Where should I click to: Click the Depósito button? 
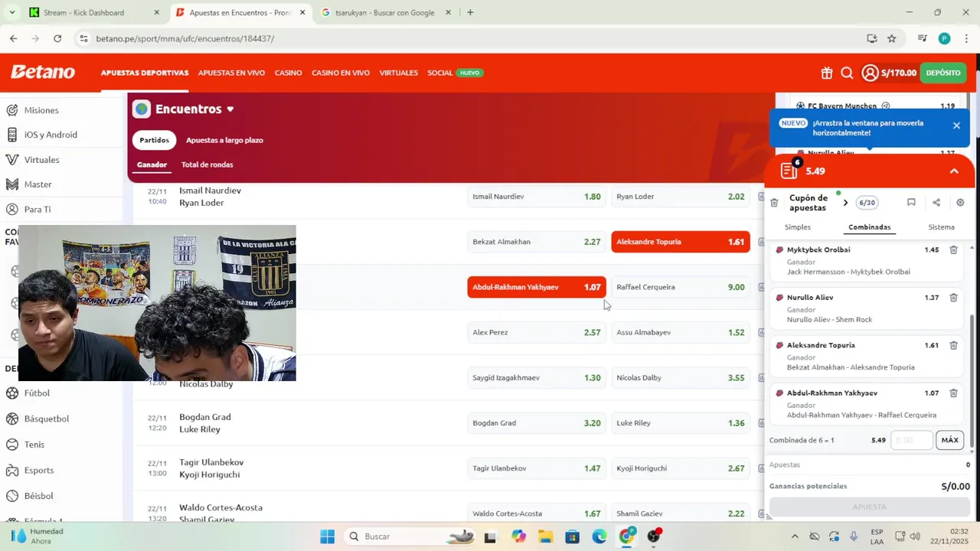pos(943,73)
